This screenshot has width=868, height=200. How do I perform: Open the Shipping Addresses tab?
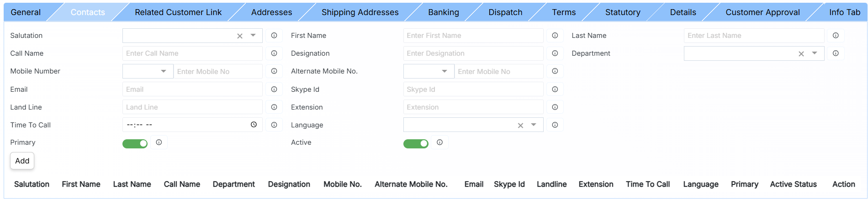pyautogui.click(x=360, y=12)
